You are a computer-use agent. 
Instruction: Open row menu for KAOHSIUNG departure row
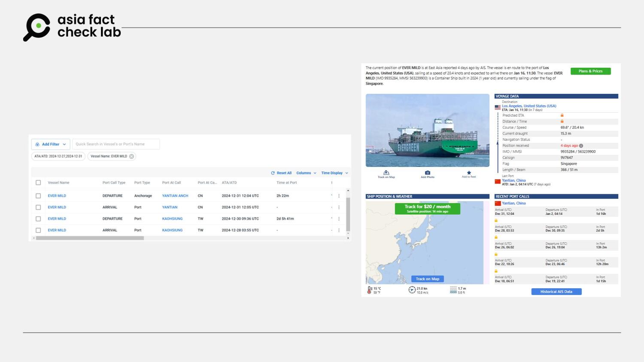coord(339,219)
